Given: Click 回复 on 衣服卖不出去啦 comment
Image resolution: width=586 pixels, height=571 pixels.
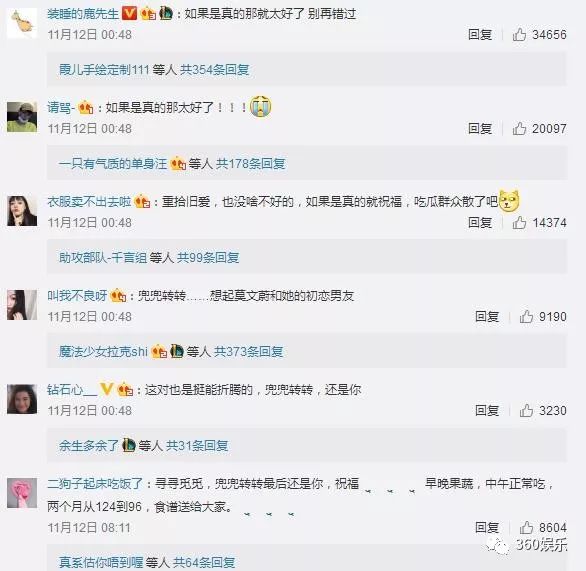Looking at the screenshot, I should (480, 223).
